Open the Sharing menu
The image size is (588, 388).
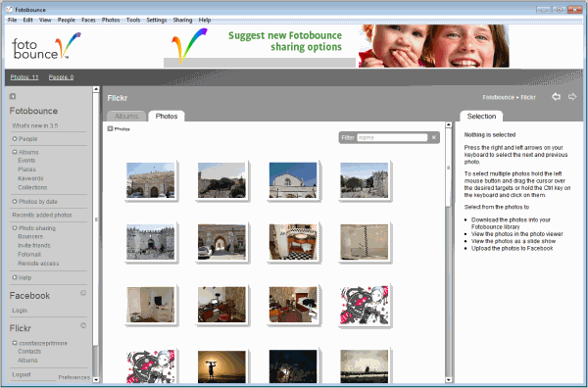point(182,20)
